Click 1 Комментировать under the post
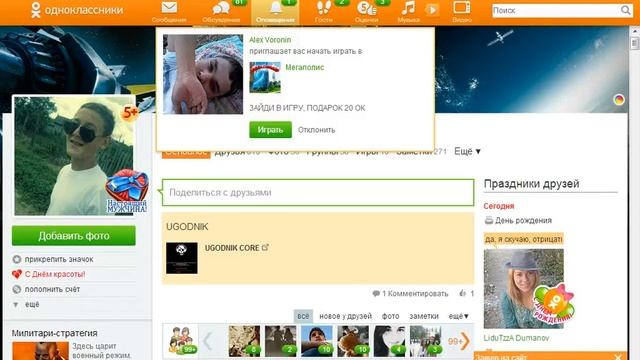The image size is (640, 360). (x=410, y=293)
